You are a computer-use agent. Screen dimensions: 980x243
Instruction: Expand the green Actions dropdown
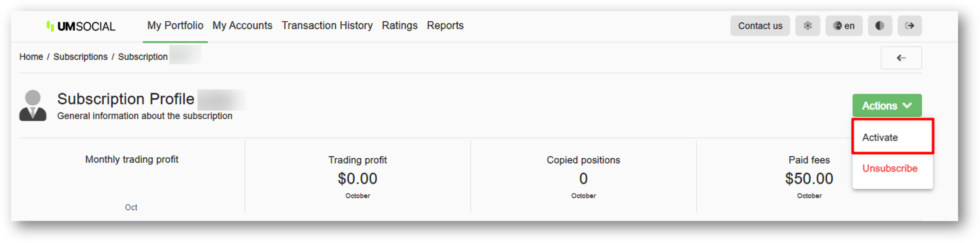887,105
